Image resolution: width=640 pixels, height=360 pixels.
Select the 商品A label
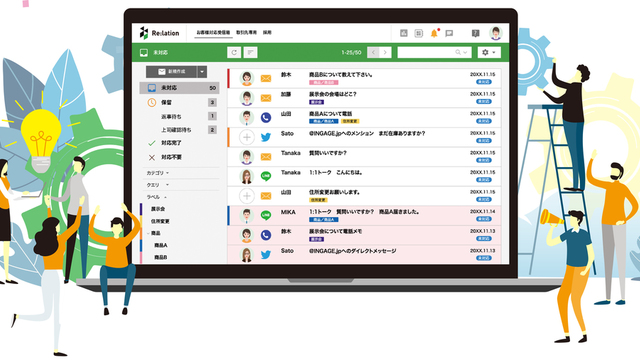point(161,245)
